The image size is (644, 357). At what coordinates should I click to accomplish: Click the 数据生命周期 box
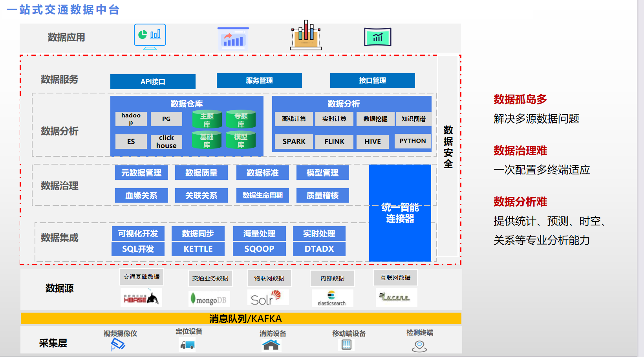point(263,196)
